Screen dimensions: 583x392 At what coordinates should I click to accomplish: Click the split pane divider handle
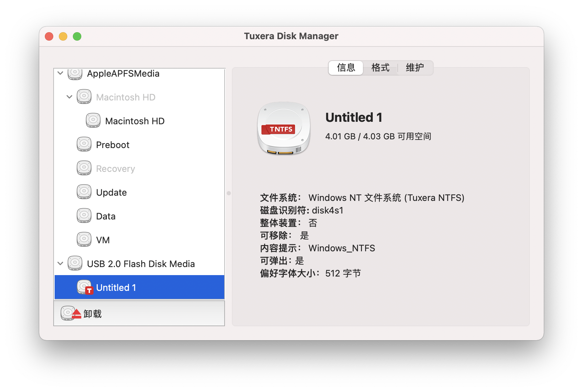229,193
